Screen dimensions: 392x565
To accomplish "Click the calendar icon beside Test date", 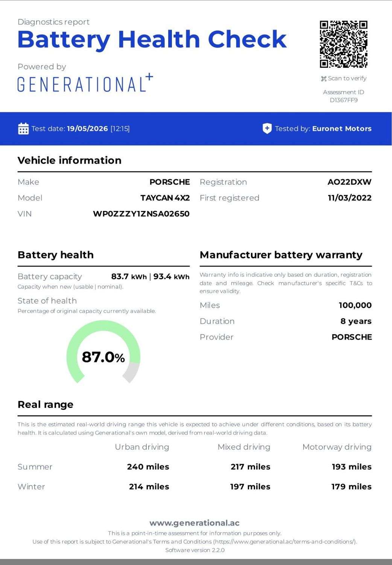I will 23,128.
